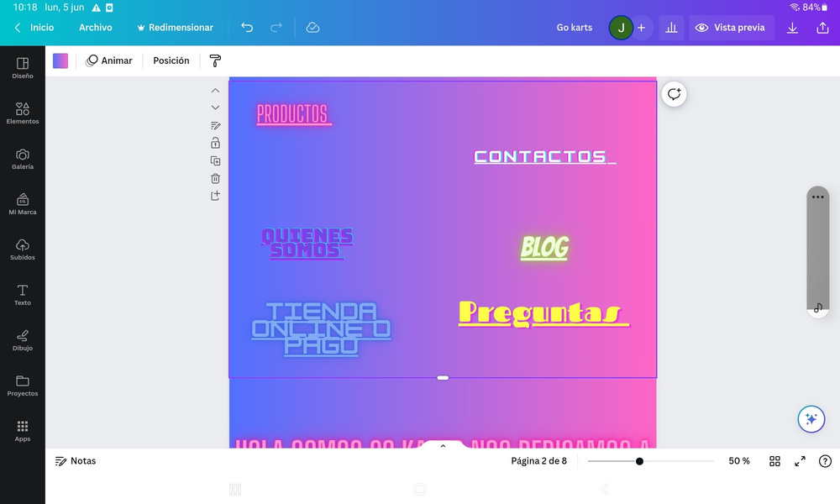Image resolution: width=840 pixels, height=504 pixels.
Task: Open the J user avatar
Action: [x=621, y=28]
